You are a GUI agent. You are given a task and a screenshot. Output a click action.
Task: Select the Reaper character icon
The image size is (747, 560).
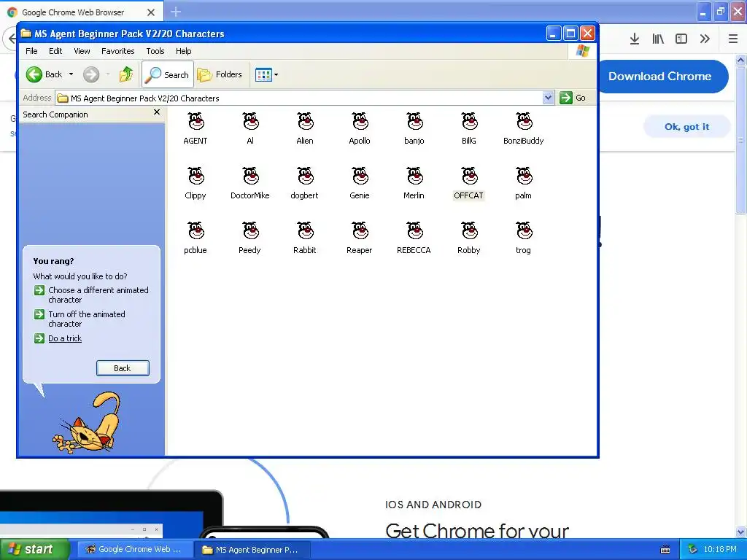tap(360, 231)
